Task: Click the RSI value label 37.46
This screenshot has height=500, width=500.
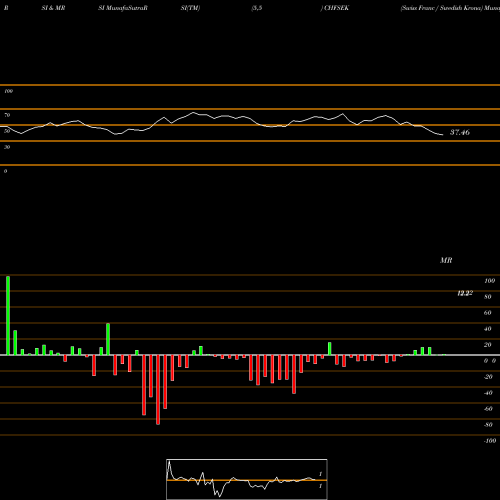Action: [460, 132]
